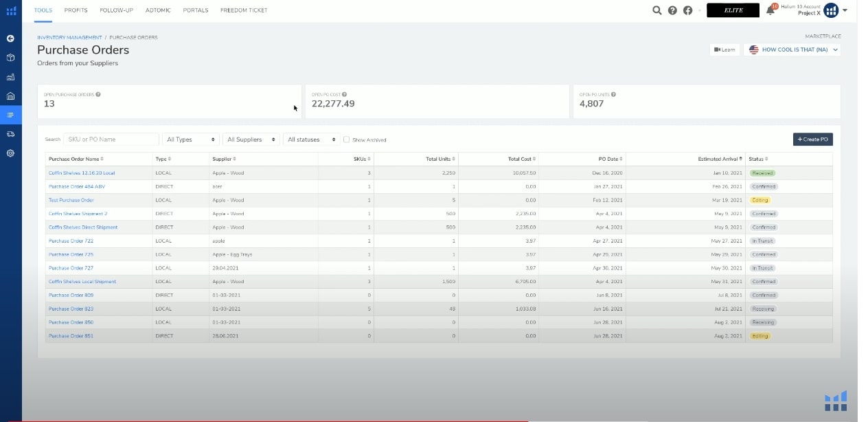Open Coffin Shelves Local Shipment link
This screenshot has height=422, width=868.
(82, 281)
